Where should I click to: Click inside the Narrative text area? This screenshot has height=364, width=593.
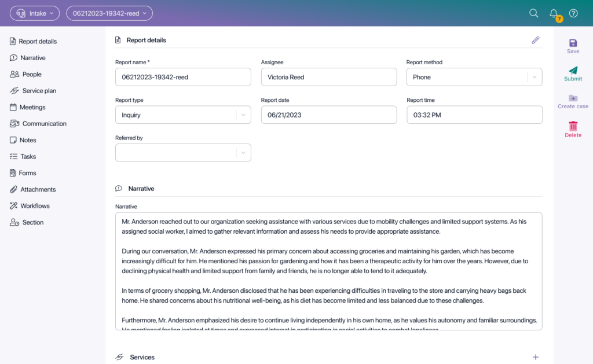(x=329, y=271)
